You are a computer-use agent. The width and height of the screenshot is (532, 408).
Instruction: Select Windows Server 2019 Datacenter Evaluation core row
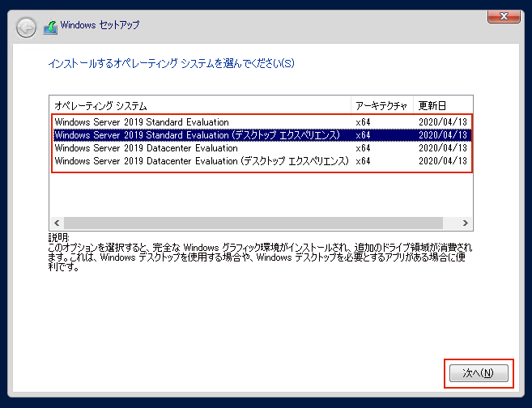(x=262, y=148)
